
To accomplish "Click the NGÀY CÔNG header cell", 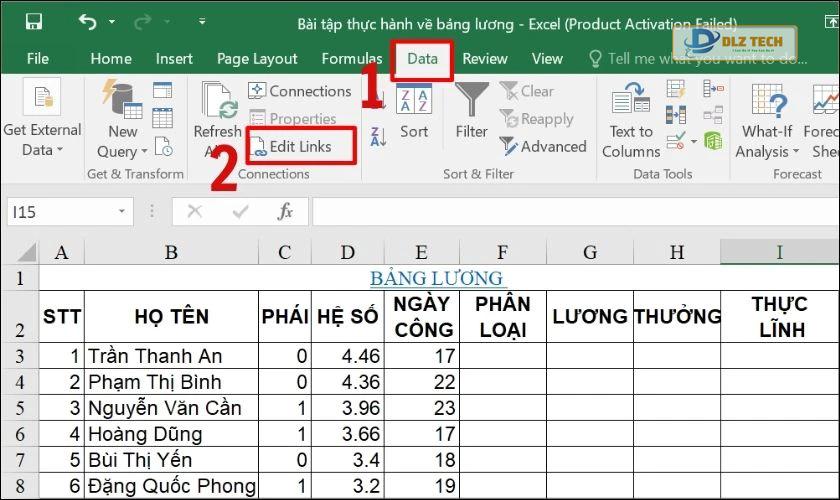I will [422, 317].
